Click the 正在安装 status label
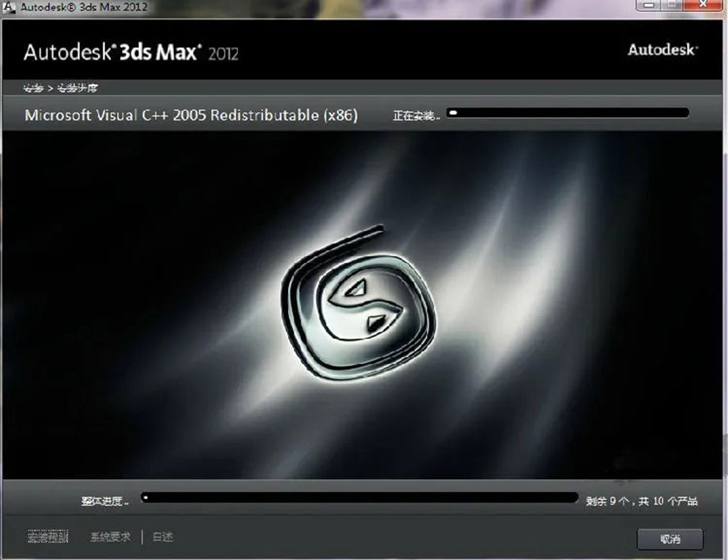The height and width of the screenshot is (560, 728). (x=417, y=116)
